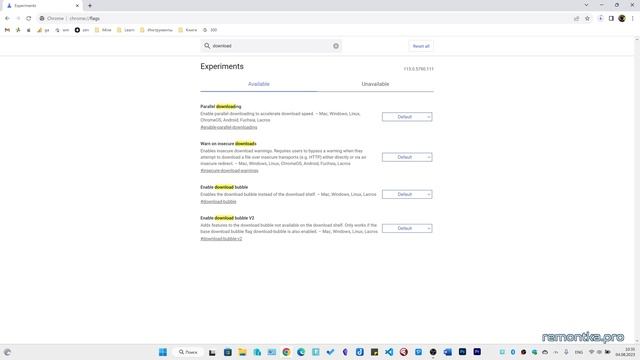Open Google Chrome taskbar icon
The width and height of the screenshot is (640, 360).
[286, 352]
